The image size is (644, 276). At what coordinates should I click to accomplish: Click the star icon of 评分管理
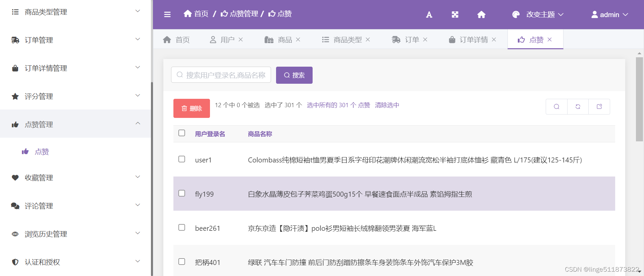pyautogui.click(x=15, y=96)
